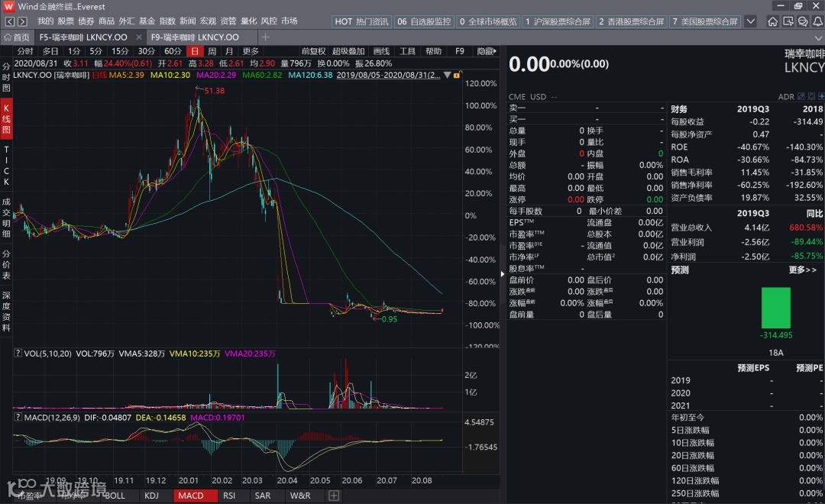This screenshot has width=825, height=504.
Task: Switch indicator to KDJ
Action: coord(151,496)
